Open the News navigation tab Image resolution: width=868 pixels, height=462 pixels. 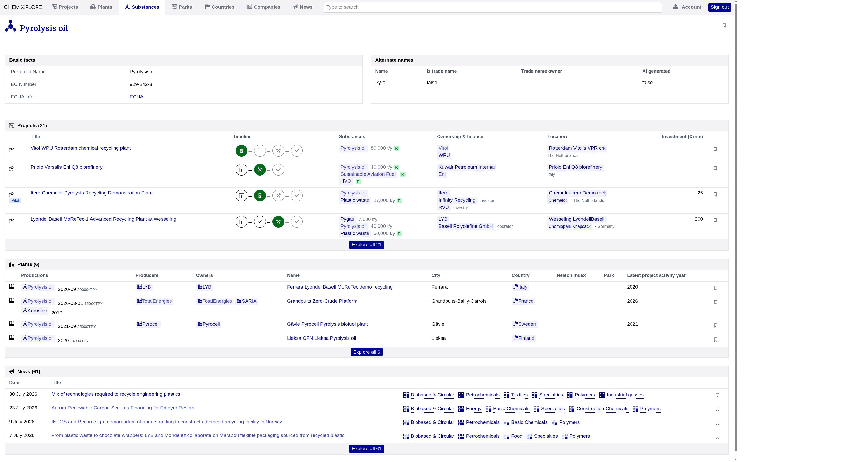302,7
